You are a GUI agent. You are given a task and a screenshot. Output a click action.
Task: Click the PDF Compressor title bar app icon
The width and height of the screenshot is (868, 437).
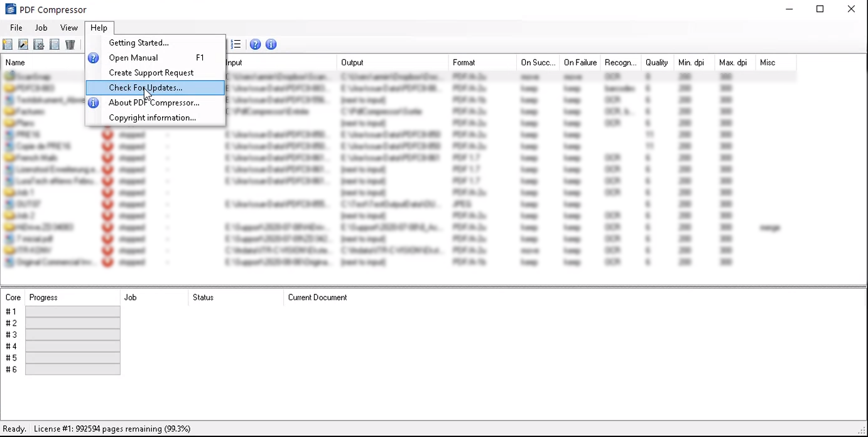point(10,9)
